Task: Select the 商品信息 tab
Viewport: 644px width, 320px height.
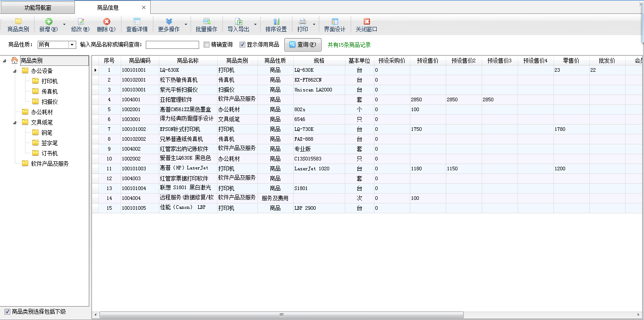Action: tap(108, 8)
